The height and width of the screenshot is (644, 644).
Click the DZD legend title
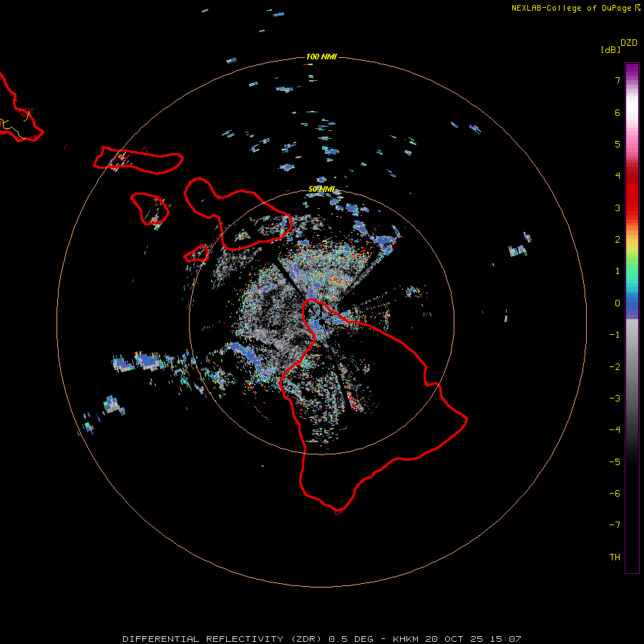tap(629, 43)
